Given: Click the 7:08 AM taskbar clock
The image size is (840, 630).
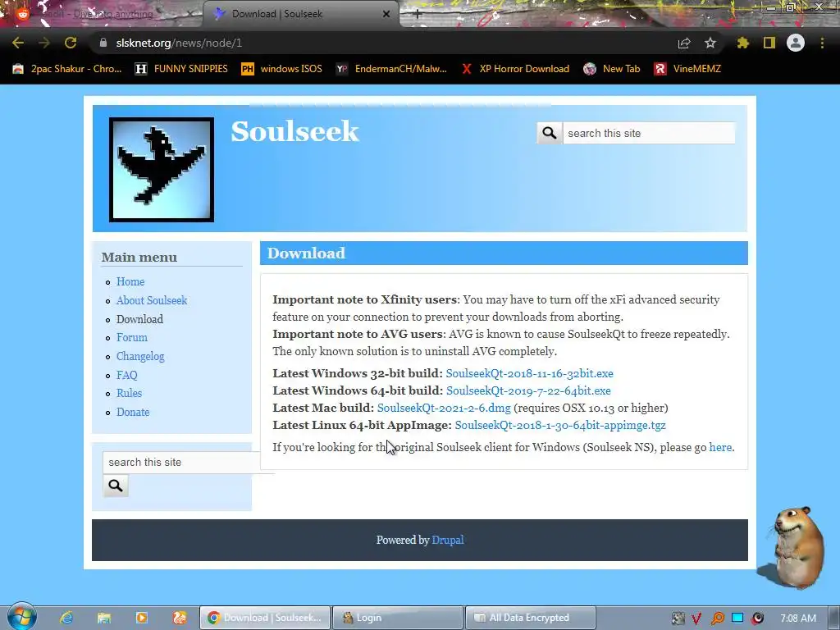Looking at the screenshot, I should 798,619.
